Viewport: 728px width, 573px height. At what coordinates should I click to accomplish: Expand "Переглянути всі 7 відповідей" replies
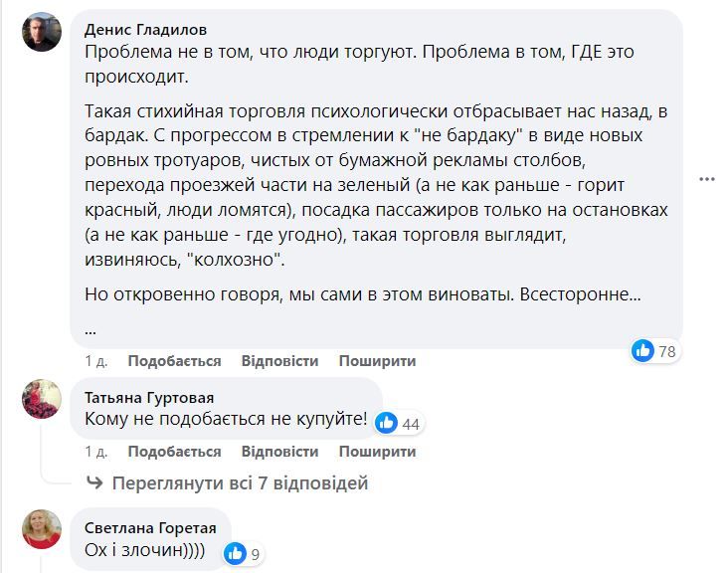(240, 483)
